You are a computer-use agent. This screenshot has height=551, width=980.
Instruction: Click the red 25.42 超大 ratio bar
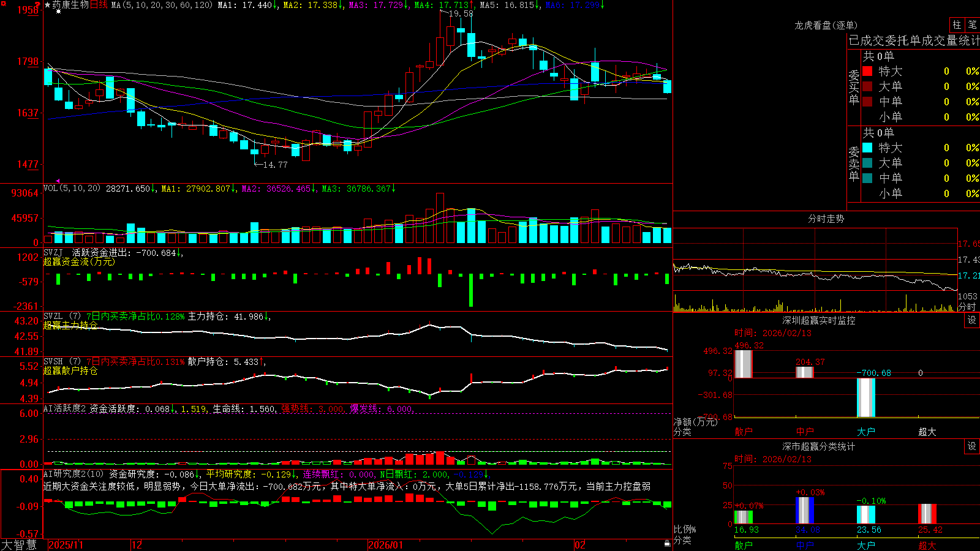(927, 514)
